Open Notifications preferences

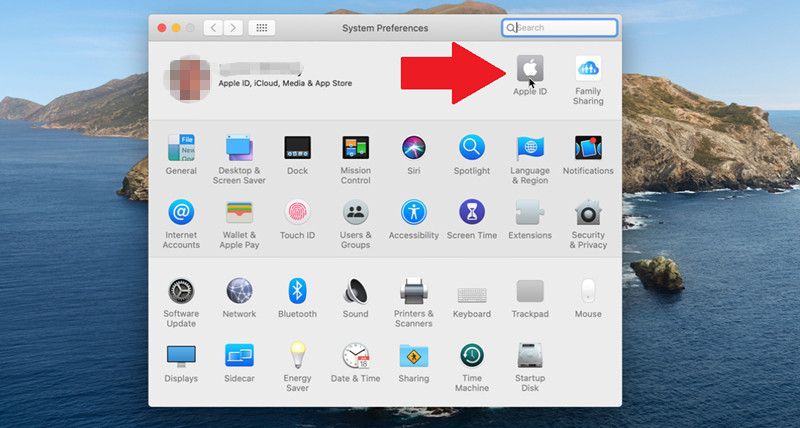tap(588, 148)
